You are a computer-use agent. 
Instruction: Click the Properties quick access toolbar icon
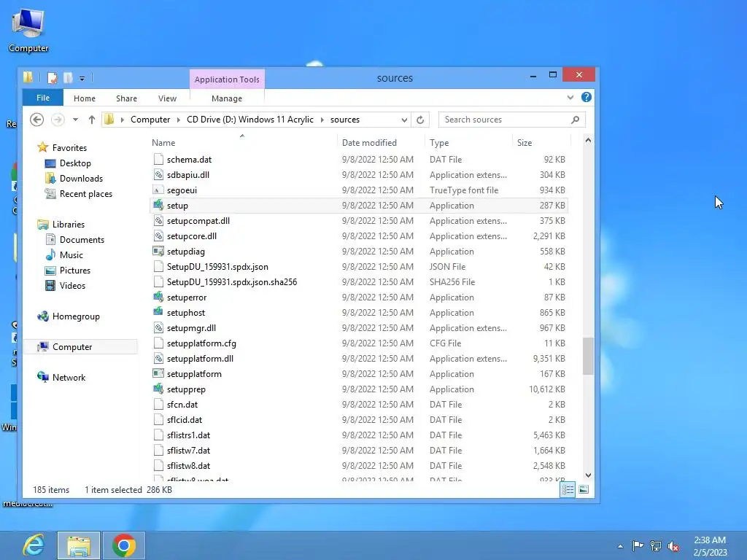(x=53, y=77)
